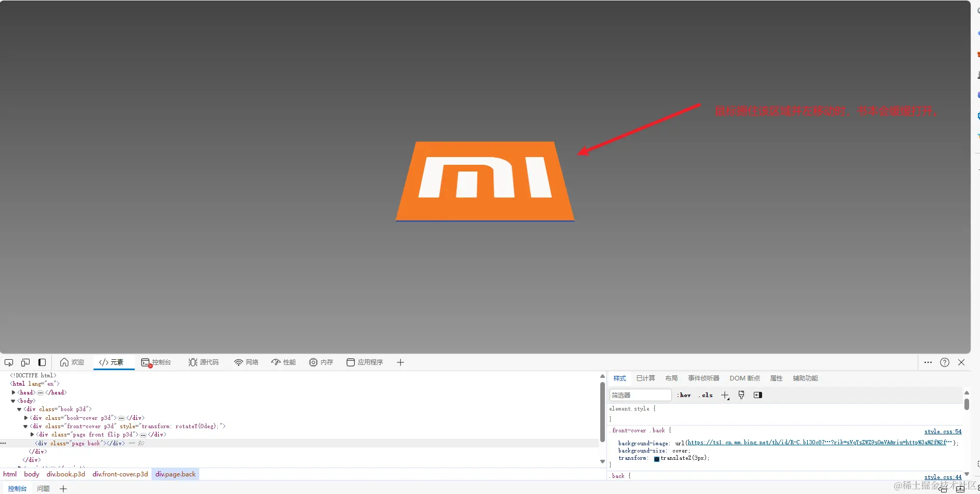Open the 应用程序 (Application) tab
980x494 pixels.
coord(365,362)
